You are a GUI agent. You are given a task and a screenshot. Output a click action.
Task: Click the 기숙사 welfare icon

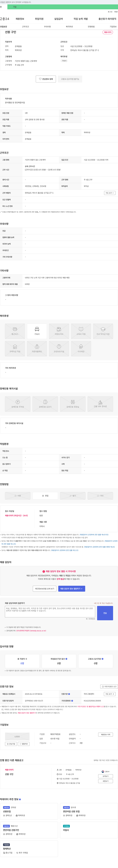37,331
